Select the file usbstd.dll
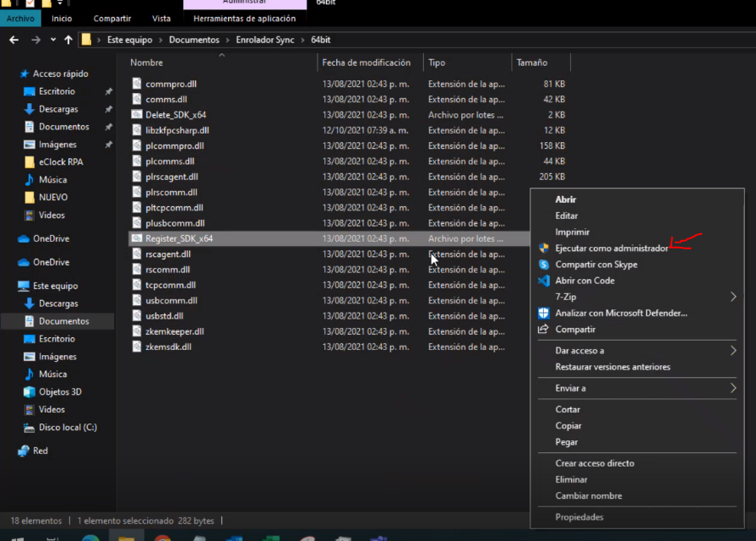 coord(165,316)
